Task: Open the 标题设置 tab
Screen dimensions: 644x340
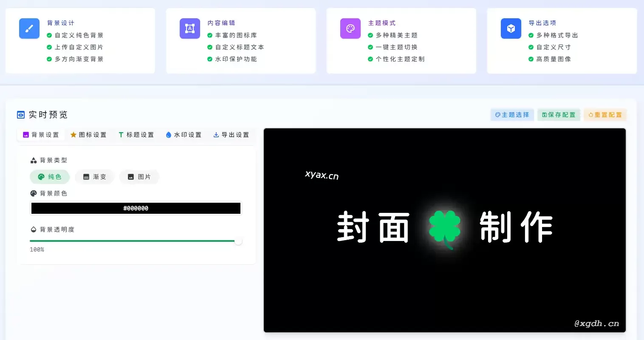Action: (136, 135)
